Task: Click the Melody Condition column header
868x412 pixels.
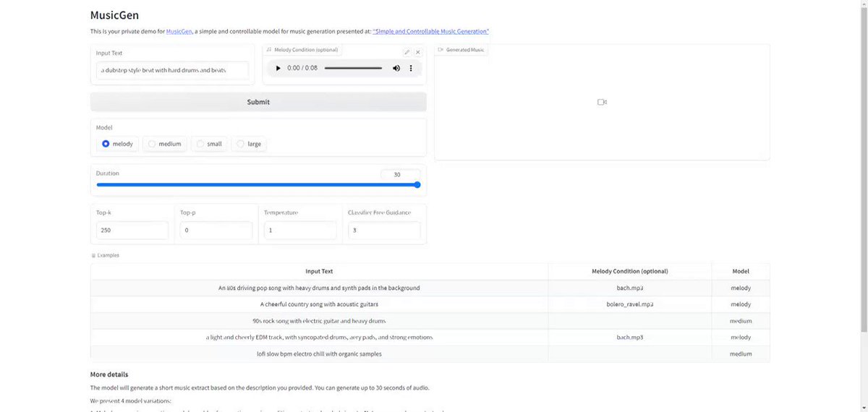Action: [630, 271]
